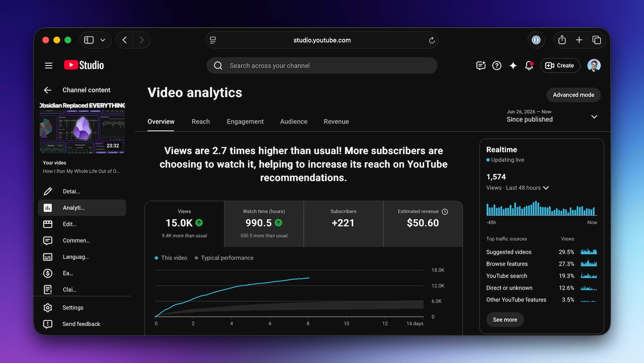Open the Comments sidebar item

click(82, 240)
